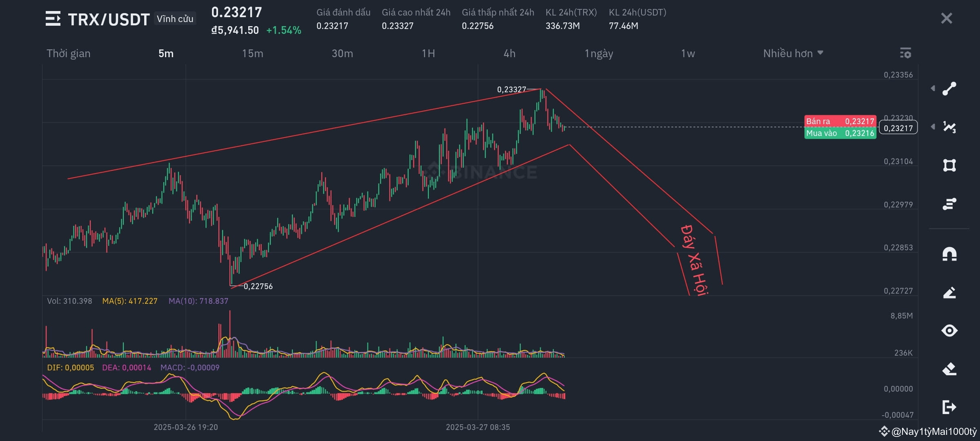Click the đ5,941.50 converted price
This screenshot has height=441, width=980.
235,30
